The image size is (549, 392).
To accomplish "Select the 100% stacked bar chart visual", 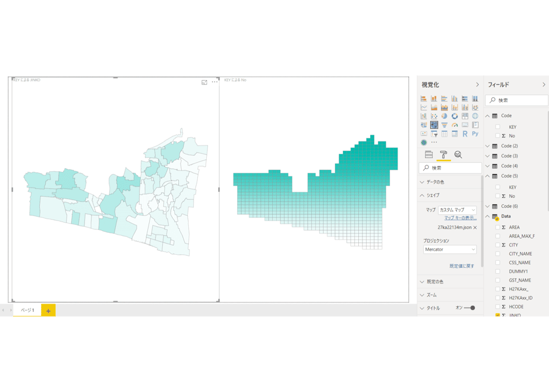I will [465, 99].
